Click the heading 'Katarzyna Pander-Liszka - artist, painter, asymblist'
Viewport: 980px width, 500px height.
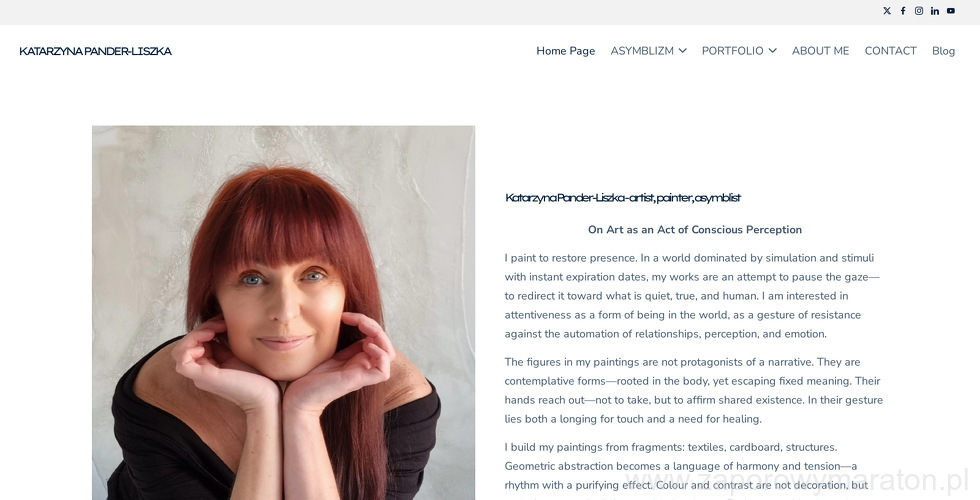tap(623, 198)
